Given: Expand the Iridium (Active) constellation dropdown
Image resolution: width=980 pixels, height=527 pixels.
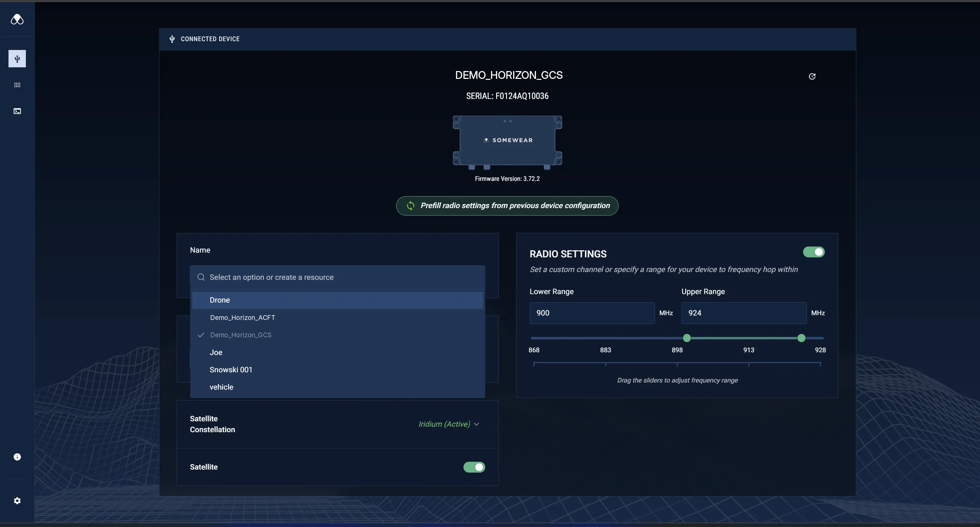Looking at the screenshot, I should point(448,424).
